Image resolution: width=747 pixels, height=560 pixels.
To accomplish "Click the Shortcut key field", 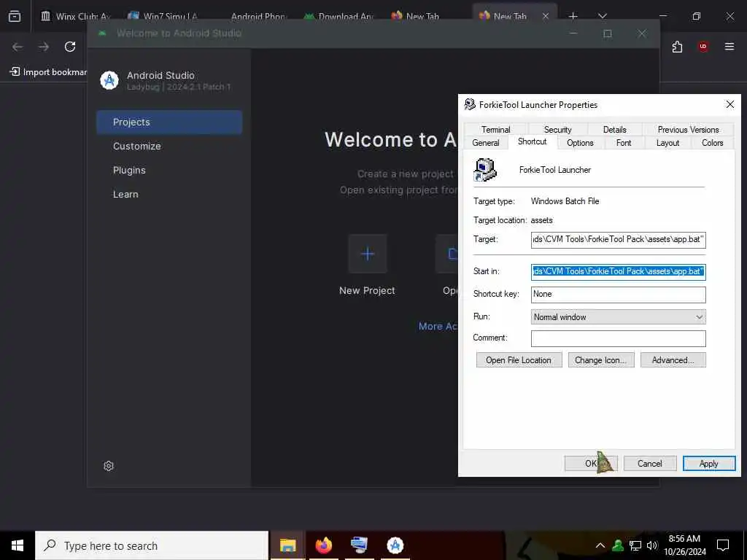I will pyautogui.click(x=618, y=295).
